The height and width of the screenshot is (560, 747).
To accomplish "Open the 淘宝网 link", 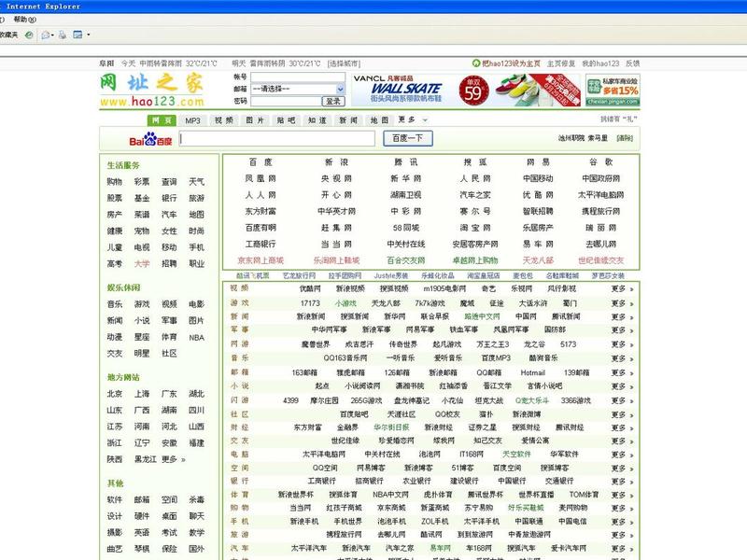I will coord(475,228).
